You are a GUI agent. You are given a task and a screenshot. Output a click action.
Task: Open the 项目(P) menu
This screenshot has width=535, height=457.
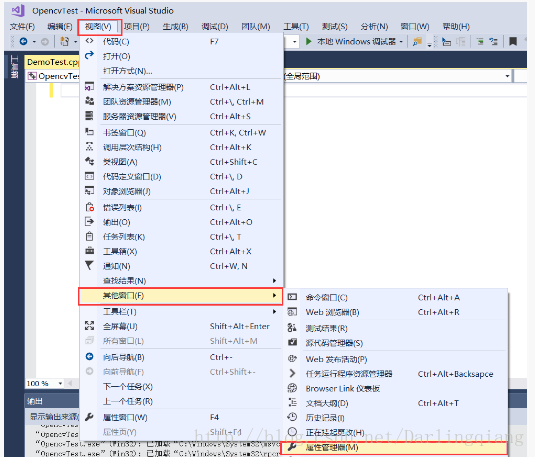coord(136,27)
